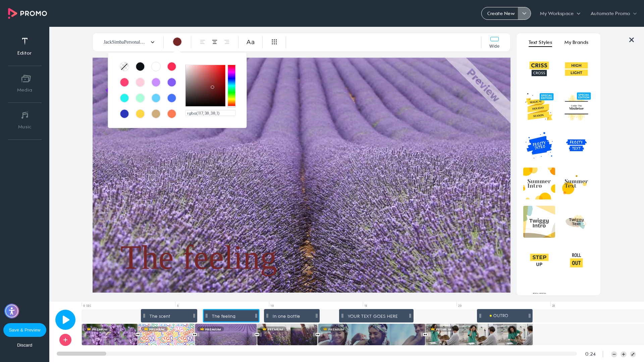Pick the black color swatch

[x=140, y=67]
